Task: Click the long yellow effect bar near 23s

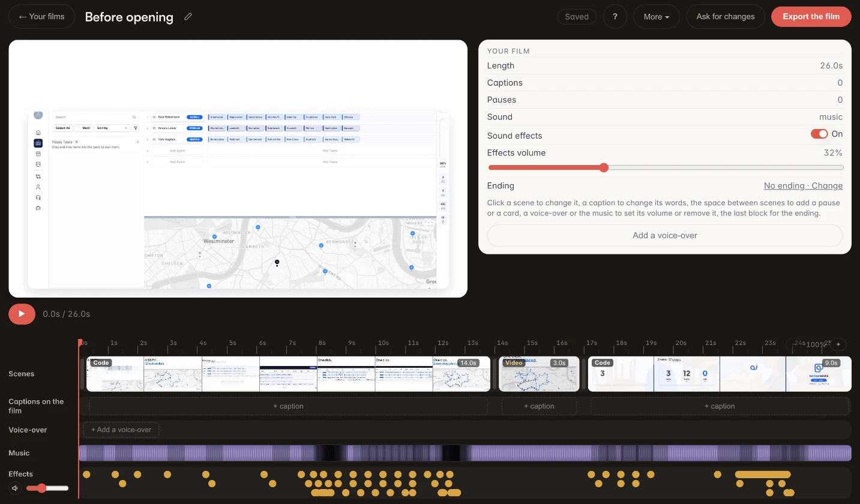Action: (x=763, y=475)
